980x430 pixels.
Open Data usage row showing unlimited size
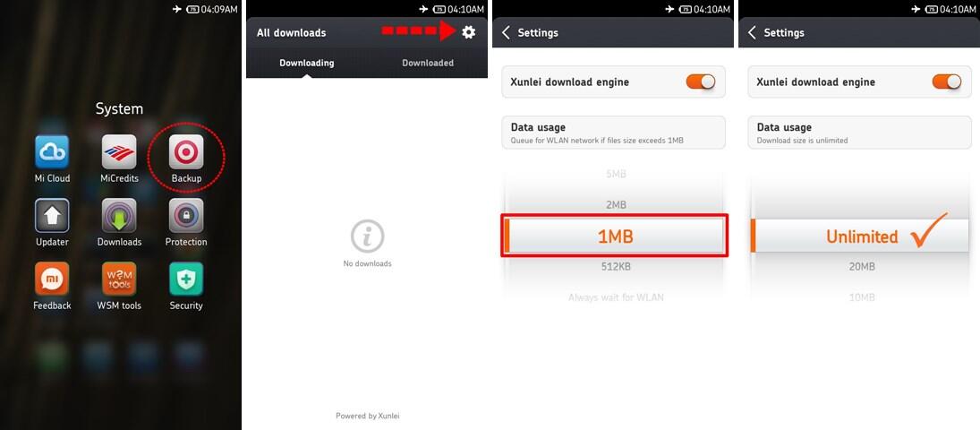pyautogui.click(x=859, y=133)
